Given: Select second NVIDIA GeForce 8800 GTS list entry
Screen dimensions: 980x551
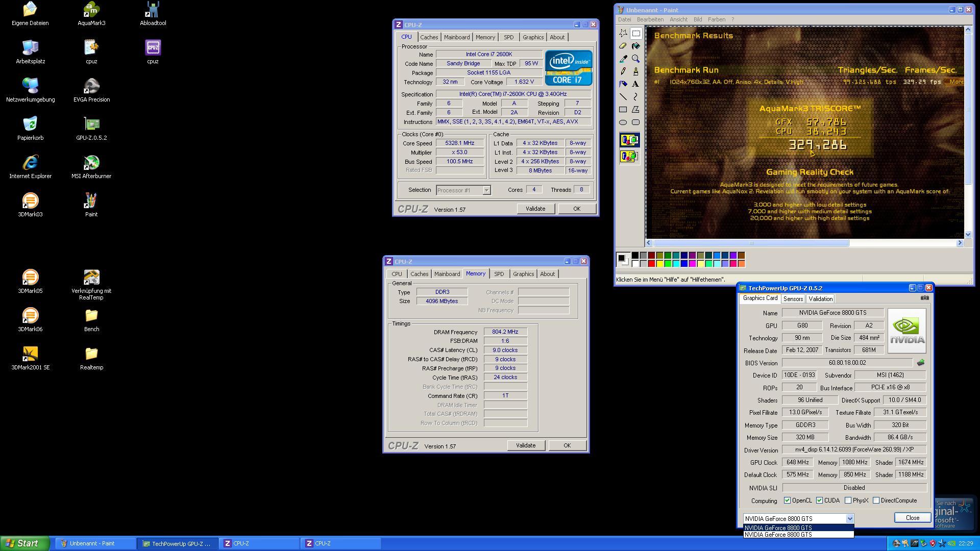Looking at the screenshot, I should coord(798,535).
